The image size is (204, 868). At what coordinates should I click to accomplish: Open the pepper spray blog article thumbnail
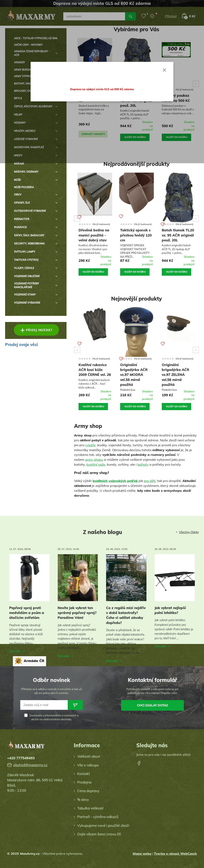tap(29, 577)
